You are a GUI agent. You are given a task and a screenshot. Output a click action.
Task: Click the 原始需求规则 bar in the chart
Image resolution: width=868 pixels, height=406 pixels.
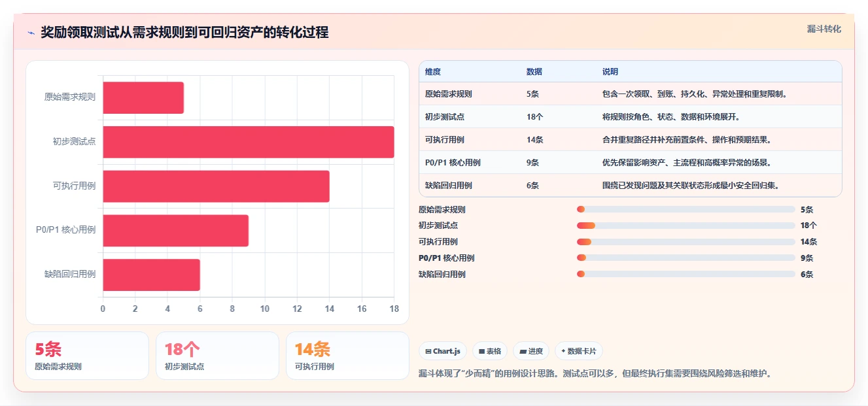143,97
